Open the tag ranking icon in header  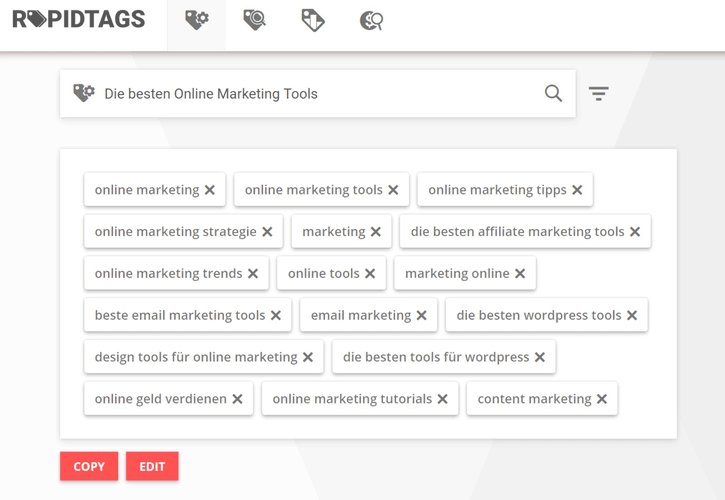point(313,20)
